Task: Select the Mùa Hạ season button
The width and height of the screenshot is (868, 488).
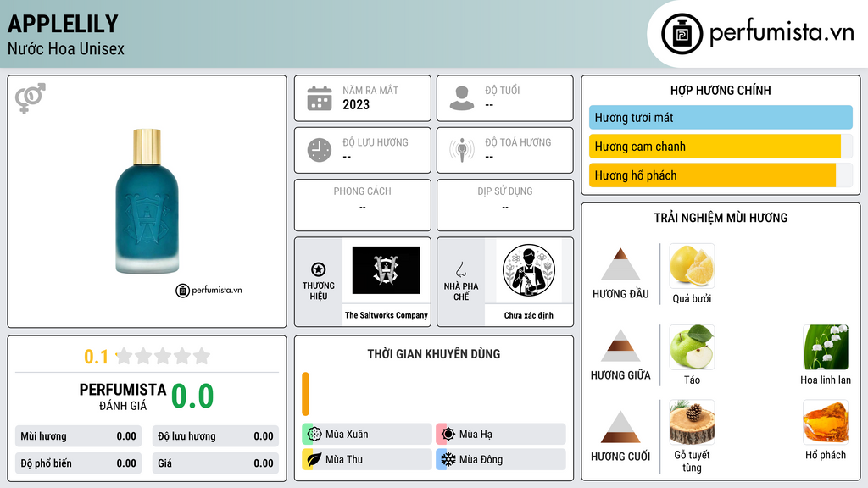Action: pyautogui.click(x=501, y=435)
